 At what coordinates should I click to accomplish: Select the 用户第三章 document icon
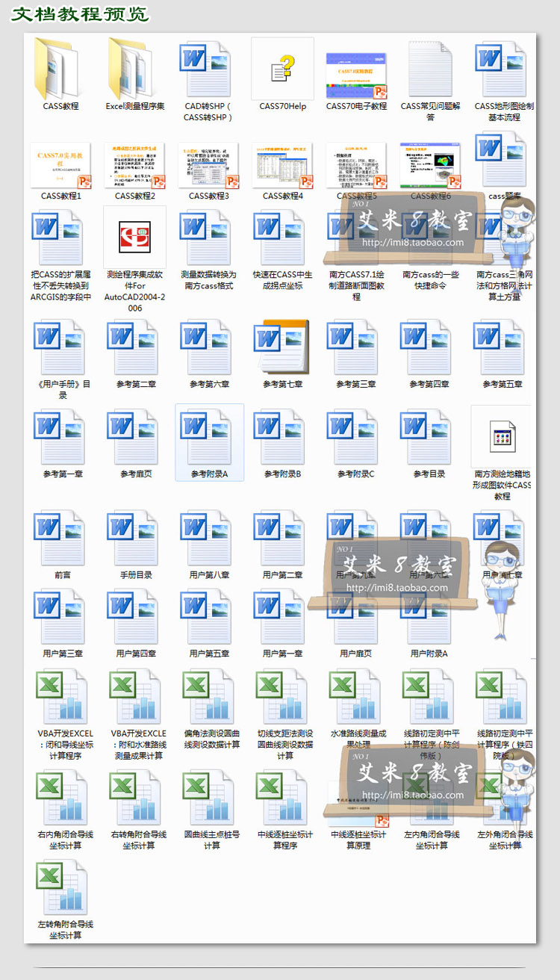pyautogui.click(x=60, y=618)
